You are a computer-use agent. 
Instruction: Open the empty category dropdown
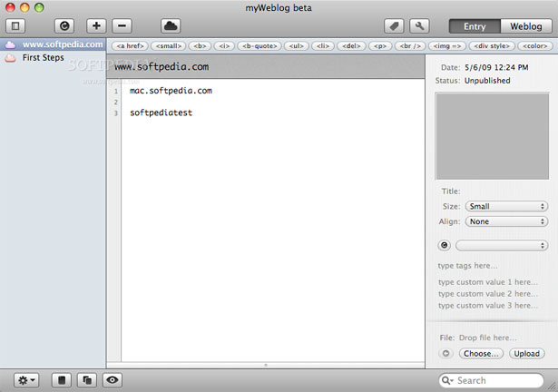click(502, 245)
